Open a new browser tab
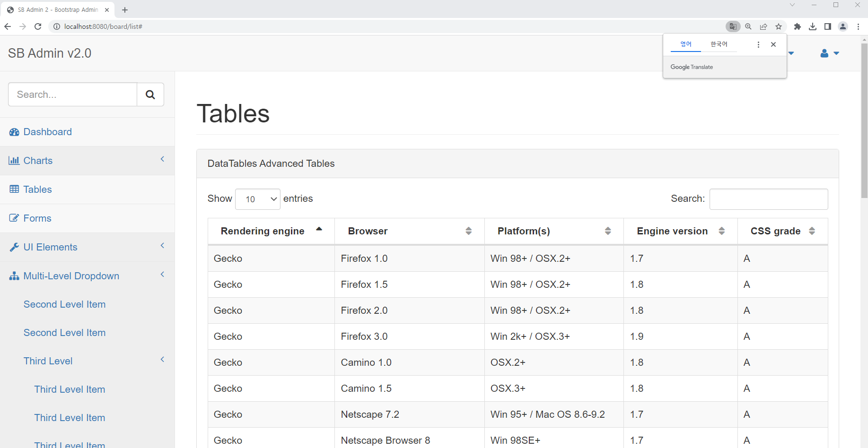This screenshot has height=448, width=868. (x=125, y=10)
